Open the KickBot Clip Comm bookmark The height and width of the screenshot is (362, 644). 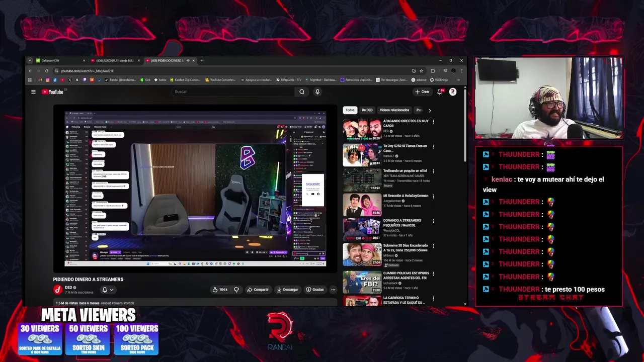[x=185, y=80]
